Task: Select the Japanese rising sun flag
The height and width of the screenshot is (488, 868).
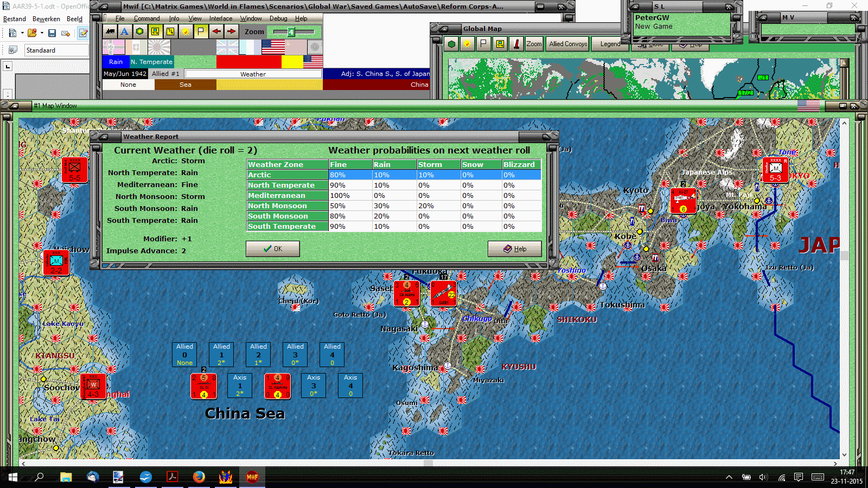Action: pyautogui.click(x=159, y=47)
